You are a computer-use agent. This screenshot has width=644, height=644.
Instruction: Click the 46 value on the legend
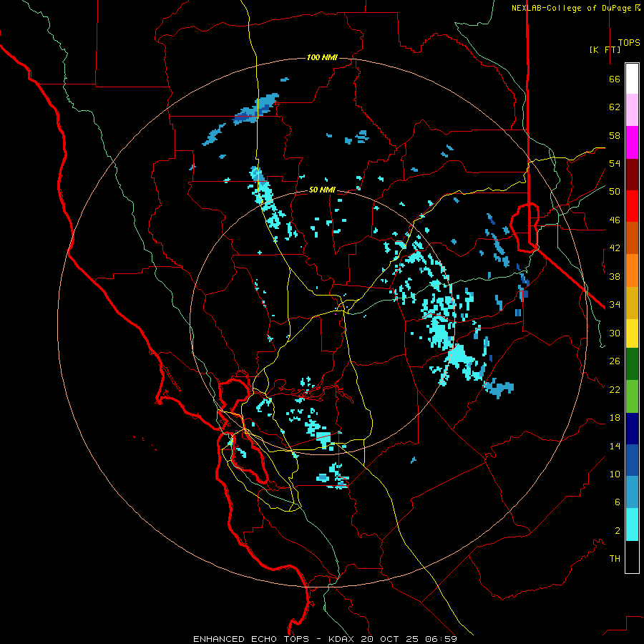[615, 220]
